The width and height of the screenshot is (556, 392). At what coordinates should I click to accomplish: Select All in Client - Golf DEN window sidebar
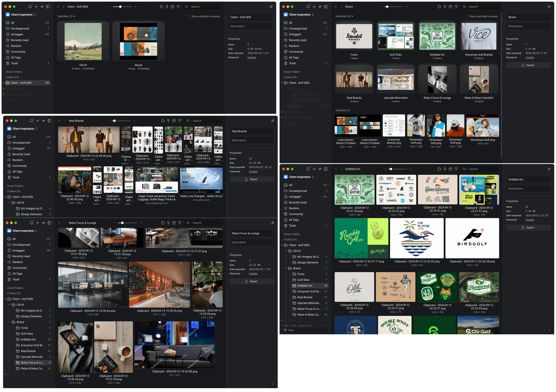point(28,23)
